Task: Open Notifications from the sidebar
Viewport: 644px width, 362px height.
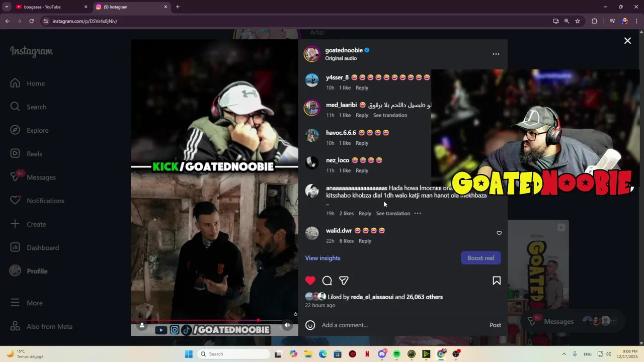Action: tap(37, 201)
